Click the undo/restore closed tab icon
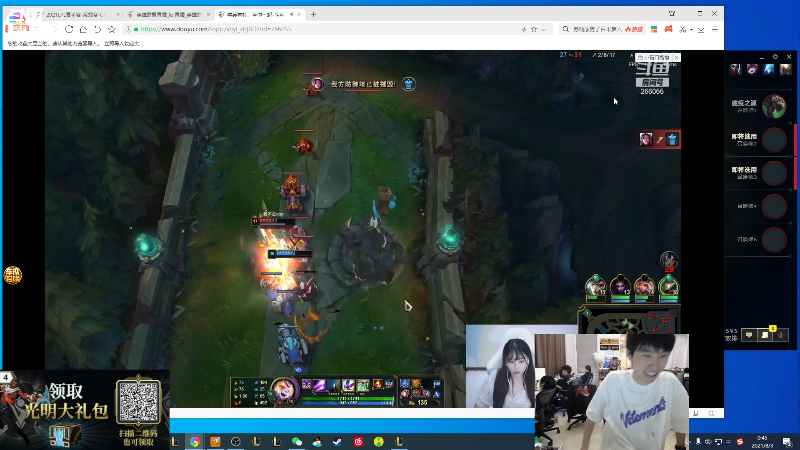 97,29
